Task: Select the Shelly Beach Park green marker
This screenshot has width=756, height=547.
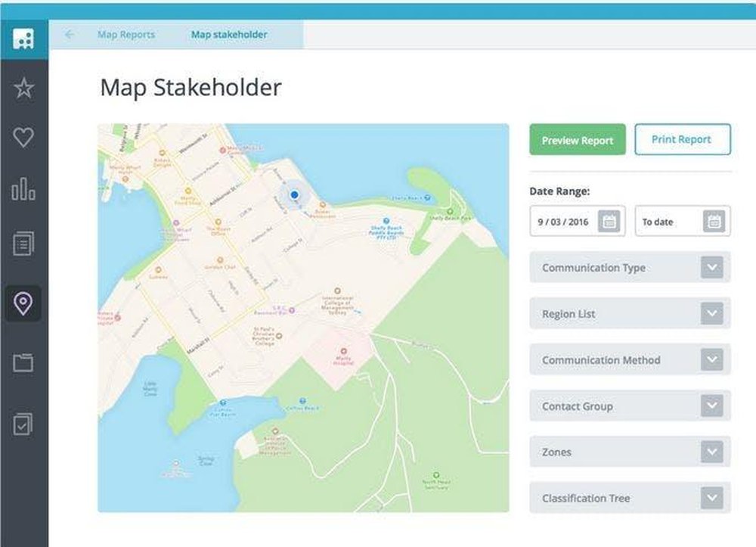Action: [x=450, y=211]
